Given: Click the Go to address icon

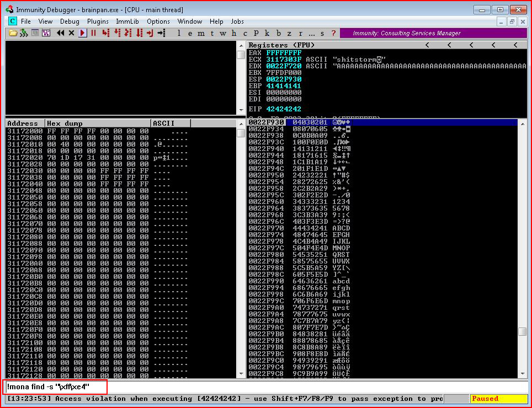Looking at the screenshot, I should (x=162, y=33).
